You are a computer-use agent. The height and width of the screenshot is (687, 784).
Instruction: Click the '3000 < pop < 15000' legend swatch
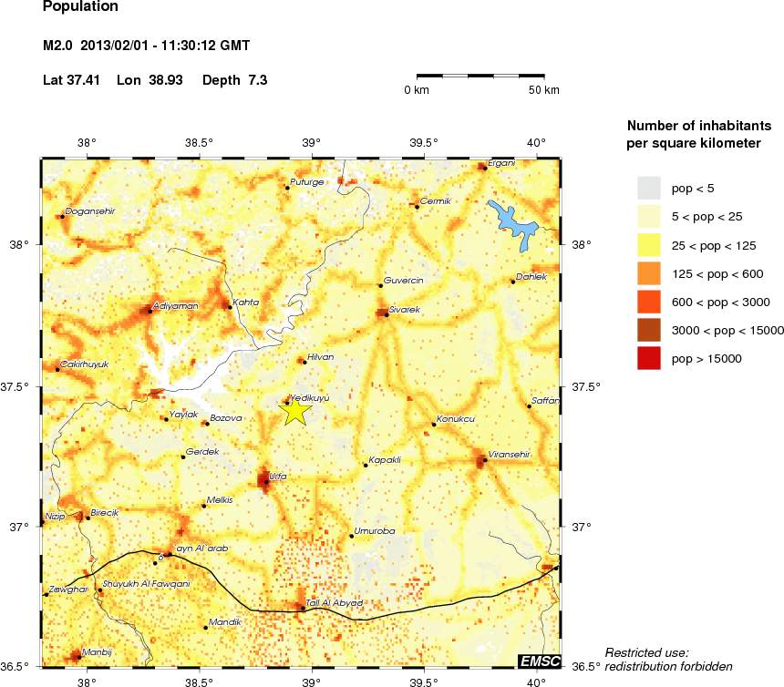pyautogui.click(x=648, y=330)
